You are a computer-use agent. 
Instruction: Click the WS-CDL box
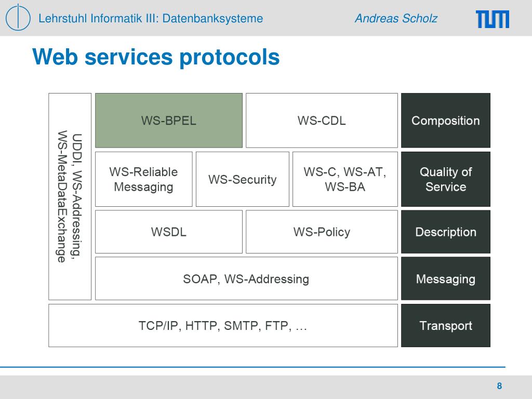click(322, 121)
